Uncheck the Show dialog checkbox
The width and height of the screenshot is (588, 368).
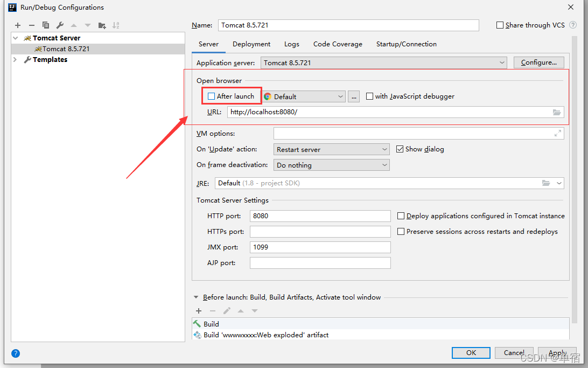point(400,149)
